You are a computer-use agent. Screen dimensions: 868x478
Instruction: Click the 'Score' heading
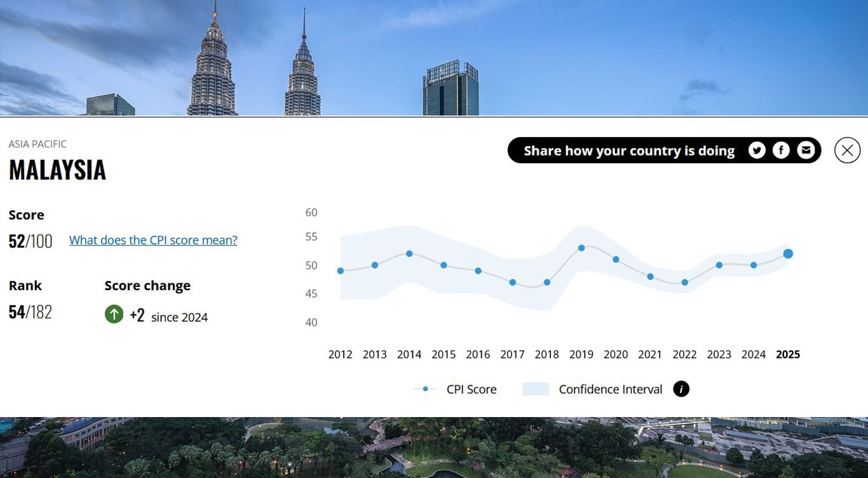27,215
